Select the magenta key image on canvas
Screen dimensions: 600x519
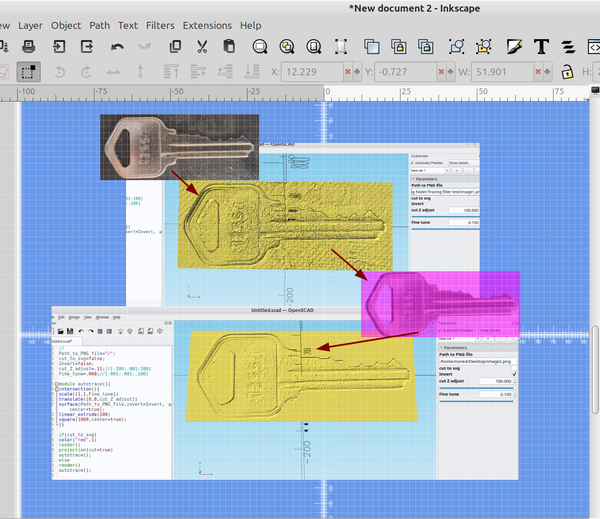click(440, 304)
